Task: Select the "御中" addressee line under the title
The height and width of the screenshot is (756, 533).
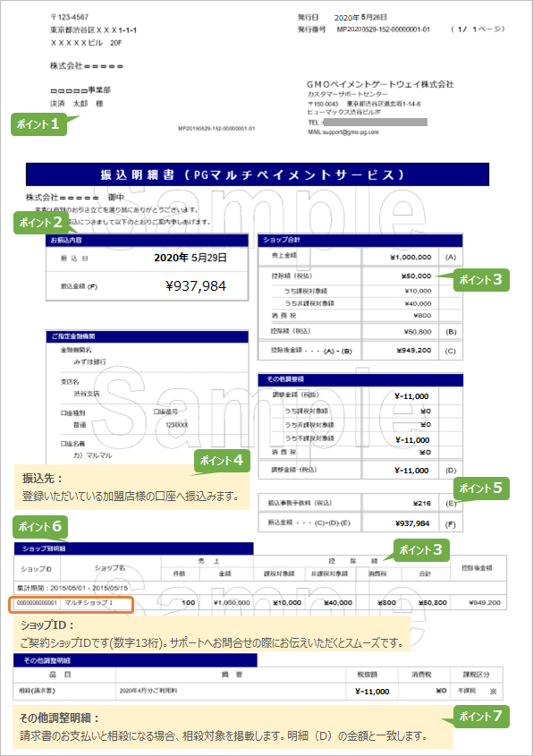Action: [75, 197]
